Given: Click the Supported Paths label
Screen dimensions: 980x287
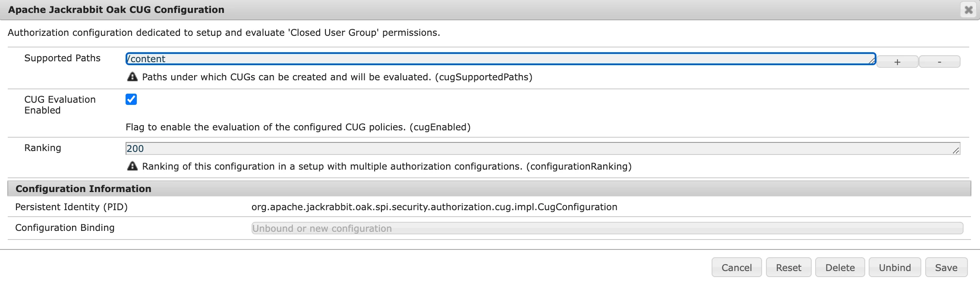Looking at the screenshot, I should tap(62, 58).
